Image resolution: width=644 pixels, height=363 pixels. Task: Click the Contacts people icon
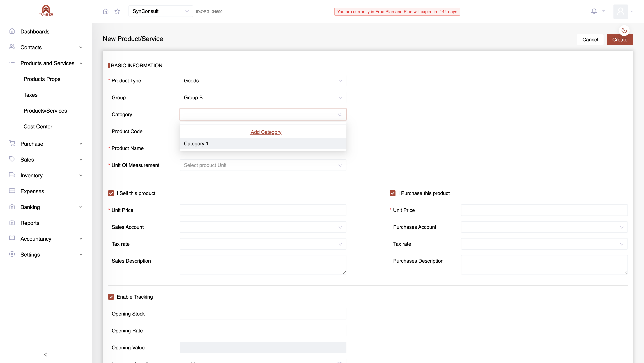12,47
